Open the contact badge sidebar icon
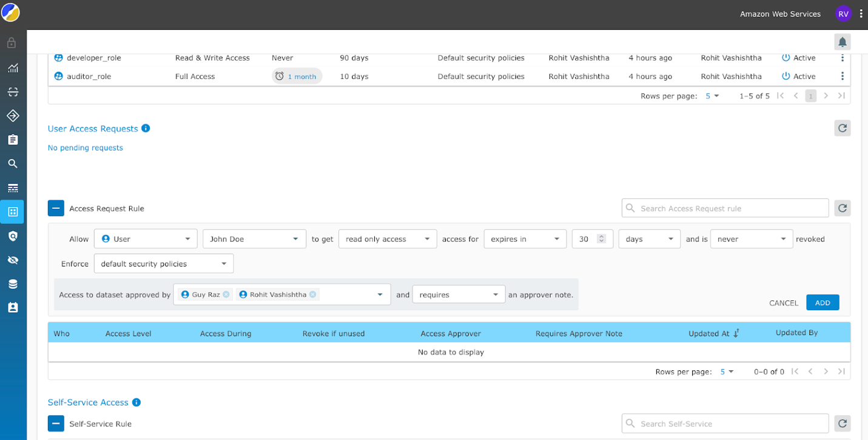 point(12,308)
